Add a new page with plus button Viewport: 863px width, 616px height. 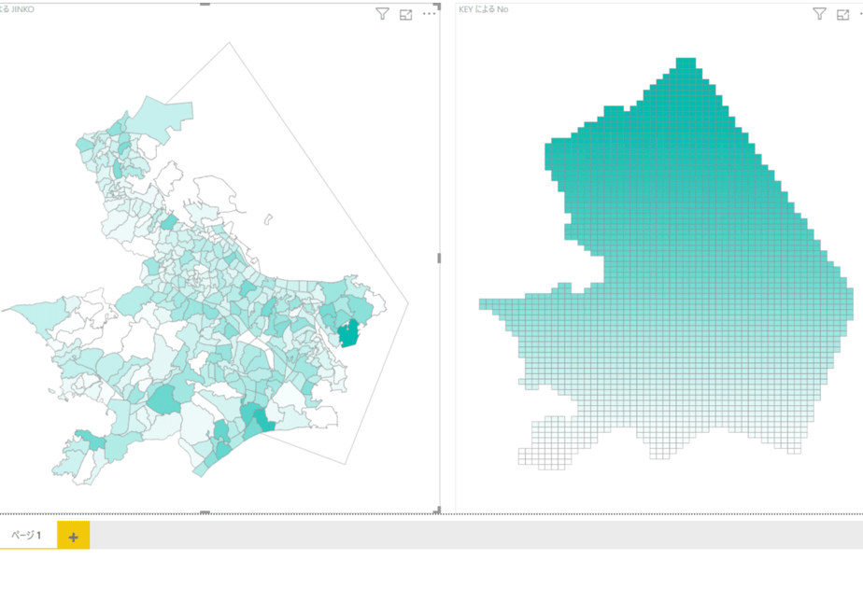point(73,536)
